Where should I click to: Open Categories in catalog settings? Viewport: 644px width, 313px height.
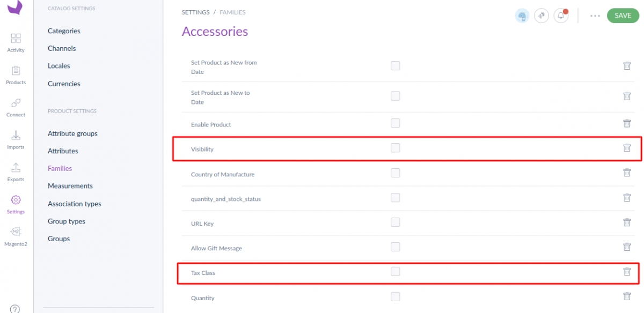(x=64, y=31)
